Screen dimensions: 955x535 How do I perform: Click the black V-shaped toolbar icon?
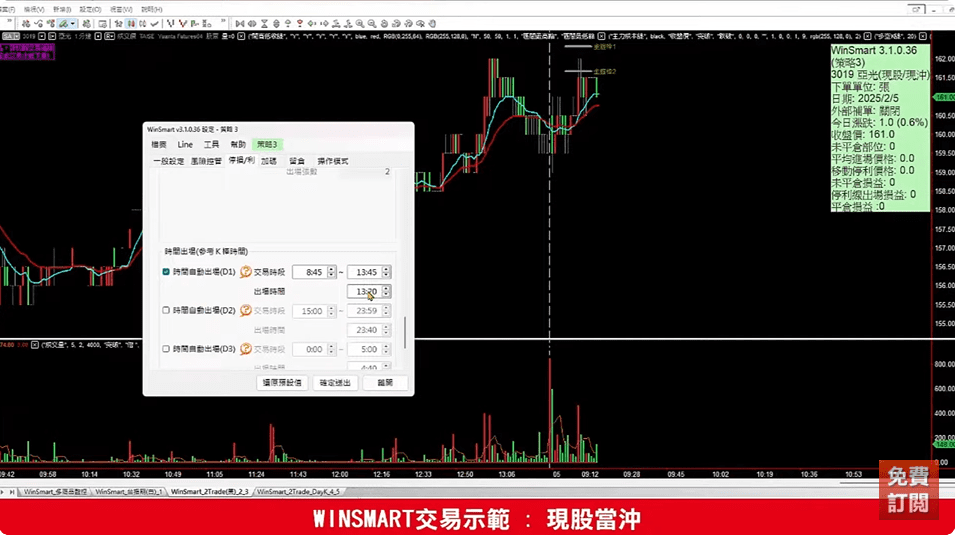point(170,24)
